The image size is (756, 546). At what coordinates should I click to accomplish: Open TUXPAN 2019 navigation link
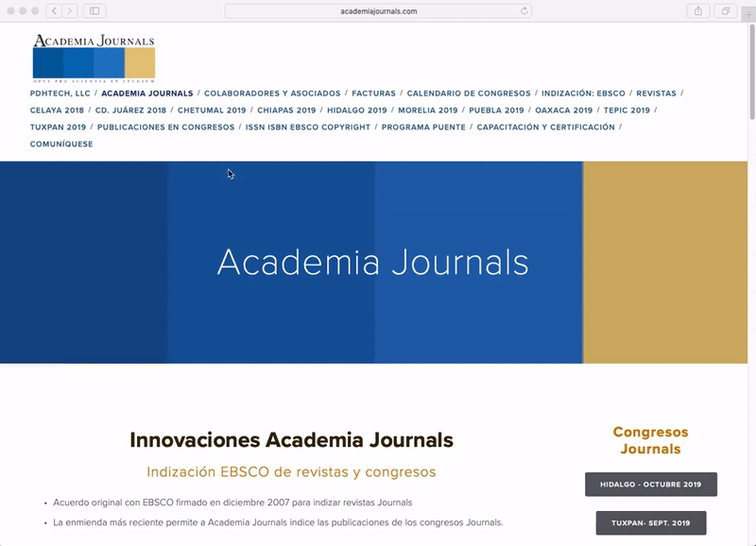click(x=58, y=128)
